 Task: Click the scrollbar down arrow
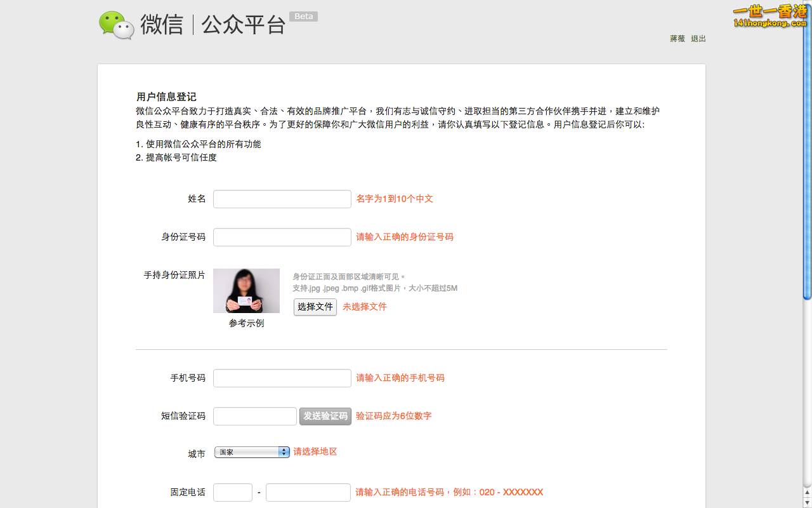807,503
